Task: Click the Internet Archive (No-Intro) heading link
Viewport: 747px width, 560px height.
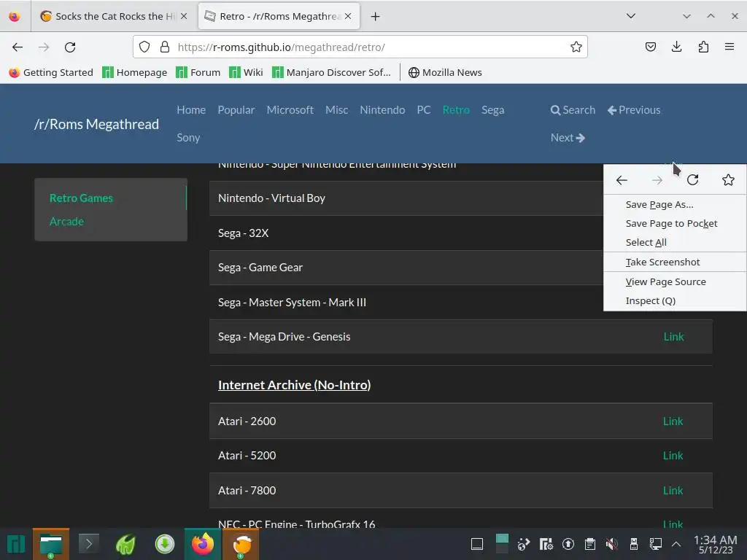Action: (295, 385)
